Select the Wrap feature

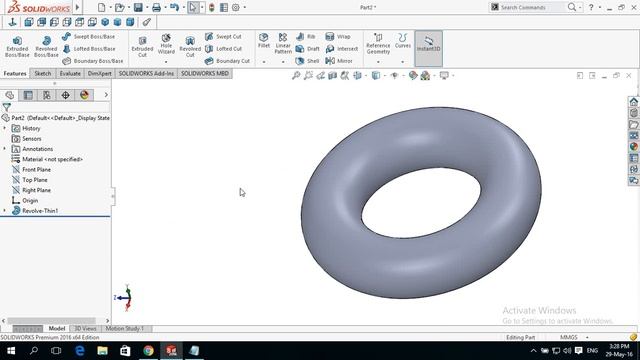[x=338, y=36]
